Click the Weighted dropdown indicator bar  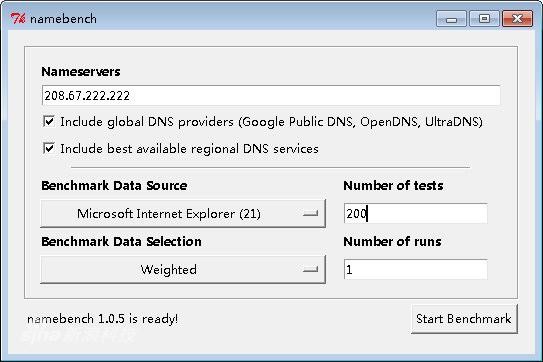(x=310, y=270)
